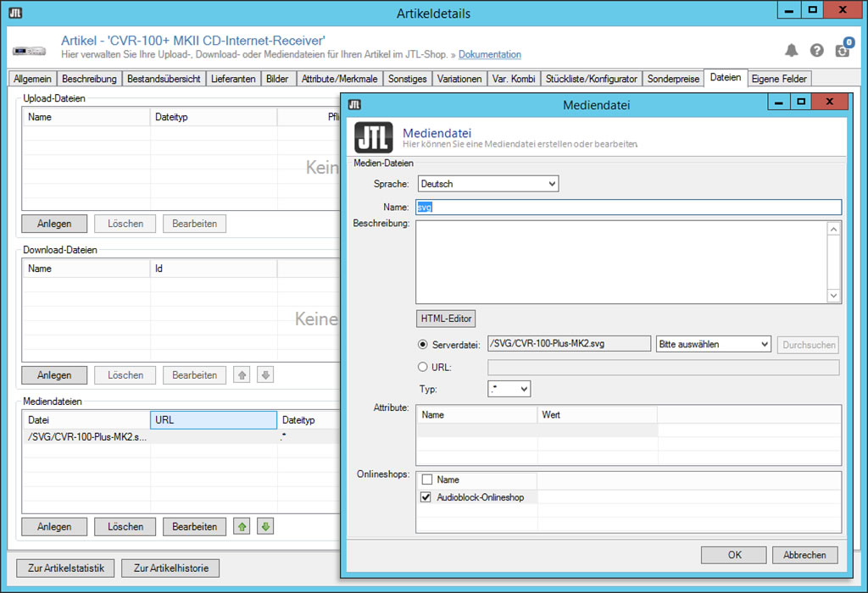
Task: Move Mediendatei down with green arrow
Action: [x=265, y=526]
